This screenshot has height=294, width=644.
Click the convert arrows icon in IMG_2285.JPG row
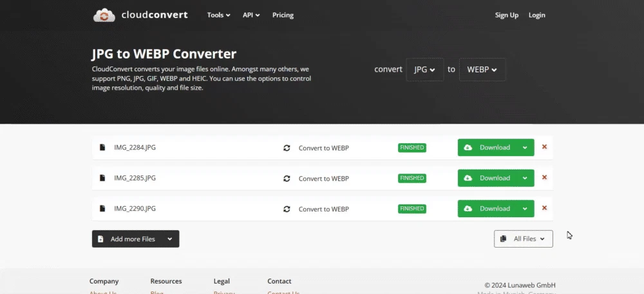pyautogui.click(x=287, y=179)
